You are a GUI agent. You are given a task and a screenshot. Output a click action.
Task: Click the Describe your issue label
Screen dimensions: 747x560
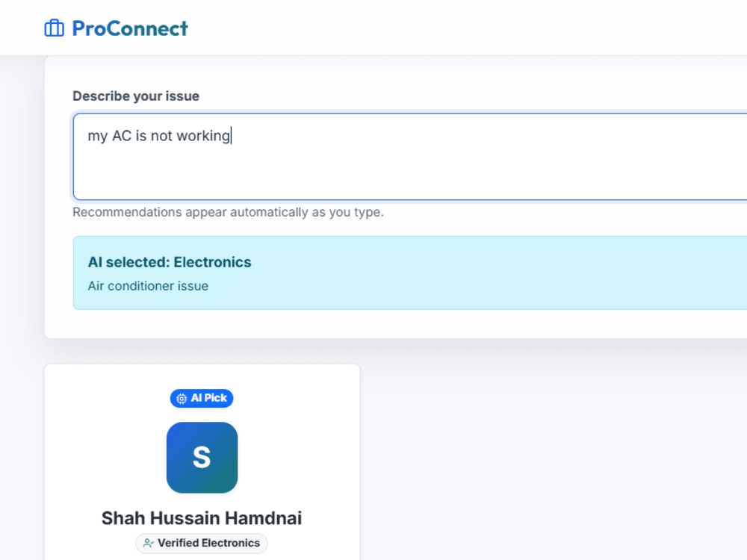click(x=136, y=96)
